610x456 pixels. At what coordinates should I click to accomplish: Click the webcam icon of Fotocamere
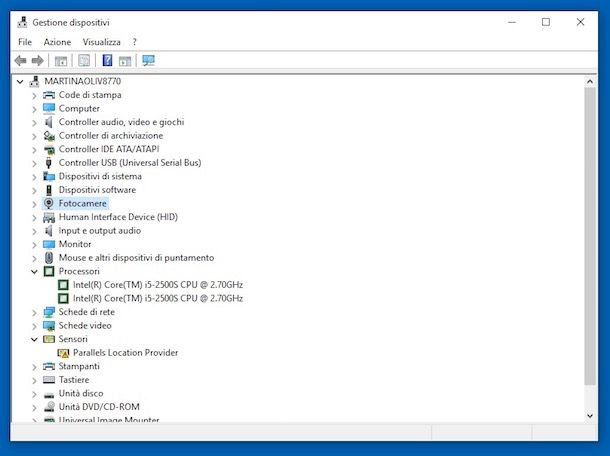pyautogui.click(x=49, y=203)
